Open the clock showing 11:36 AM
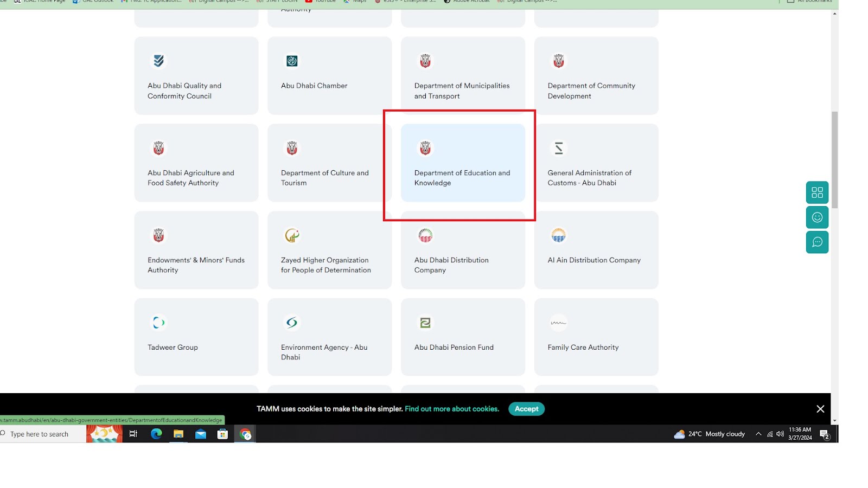This screenshot has height=488, width=868. pyautogui.click(x=800, y=434)
